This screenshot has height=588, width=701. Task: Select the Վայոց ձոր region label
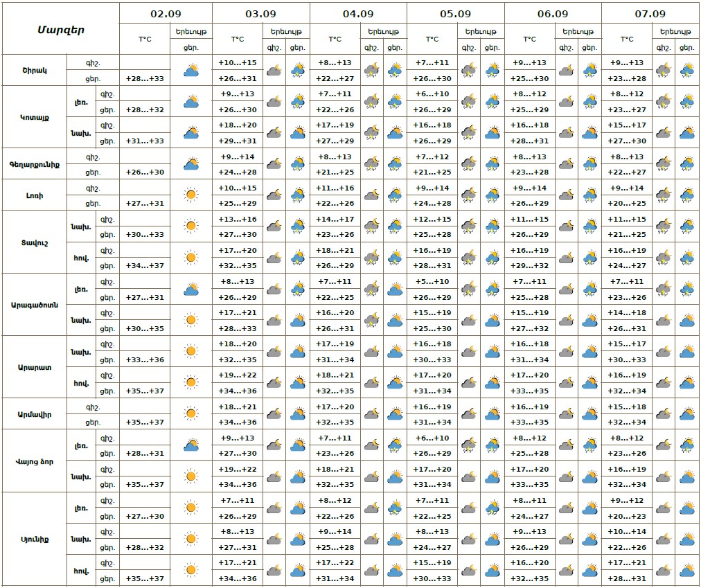pos(35,461)
